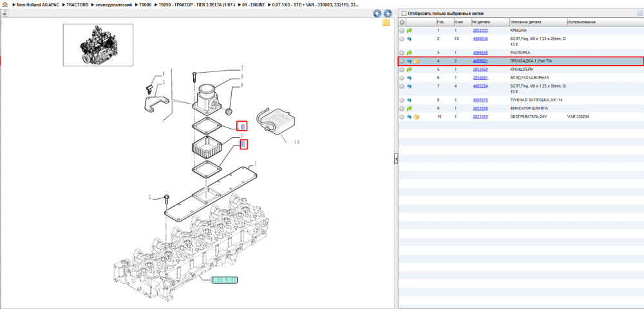The image size is (644, 309).
Task: Enable 'Отобразить только выбранные метки' checkbox
Action: pos(403,13)
